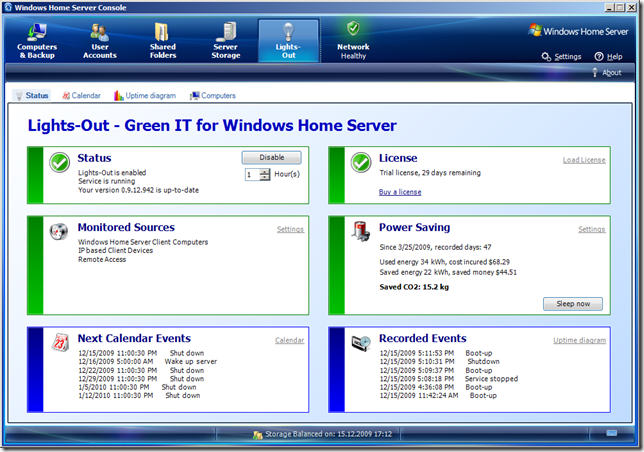Select 12/15/2009 11:00:30 PM Shut down event

(x=141, y=353)
